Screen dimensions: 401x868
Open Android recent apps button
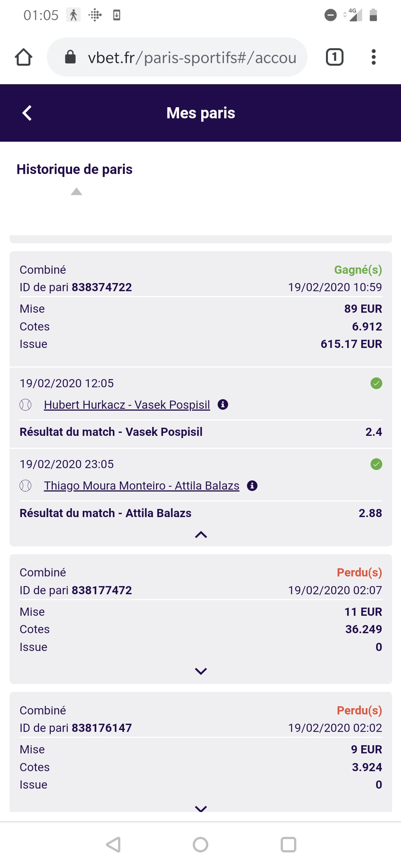[288, 845]
